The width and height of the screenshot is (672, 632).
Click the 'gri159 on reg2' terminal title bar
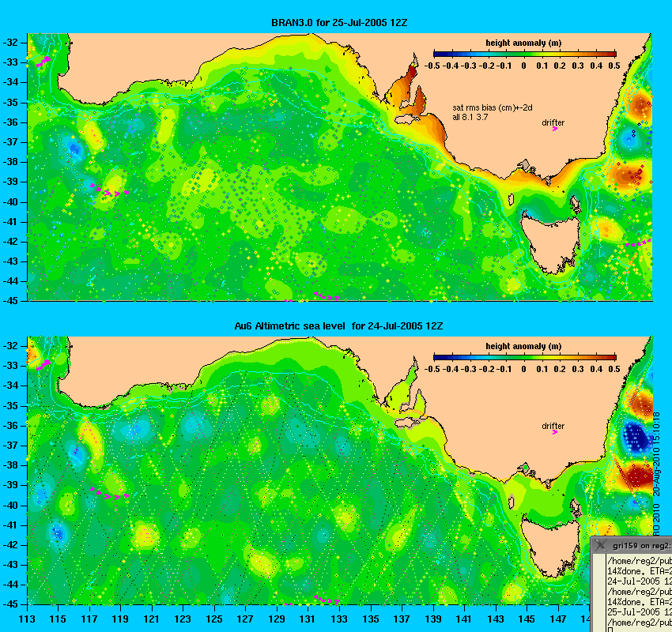[x=632, y=545]
